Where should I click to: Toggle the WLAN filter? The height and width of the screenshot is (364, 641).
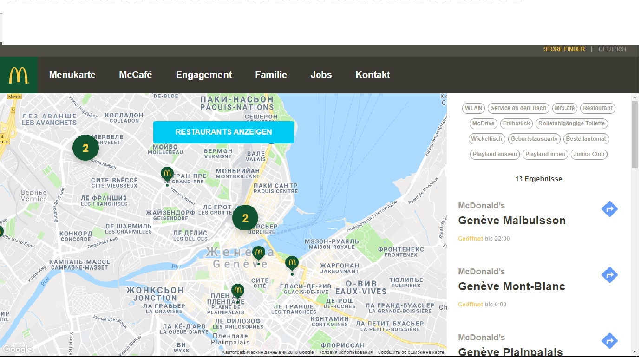pyautogui.click(x=474, y=108)
